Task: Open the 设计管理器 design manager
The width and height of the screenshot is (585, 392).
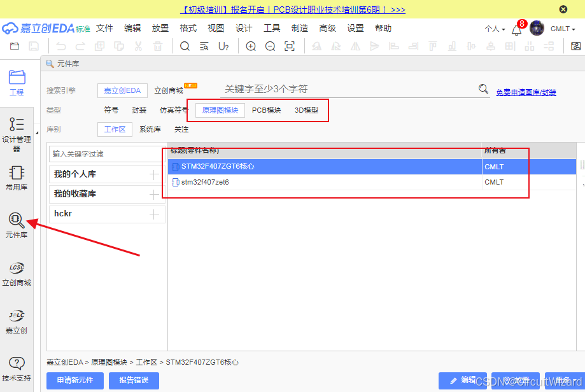Action: click(17, 134)
